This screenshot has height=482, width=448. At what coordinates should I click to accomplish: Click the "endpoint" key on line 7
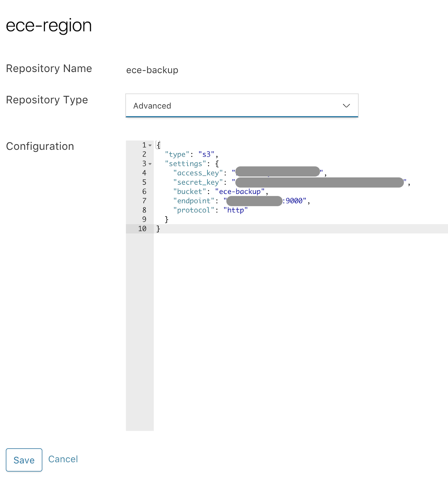pyautogui.click(x=194, y=201)
